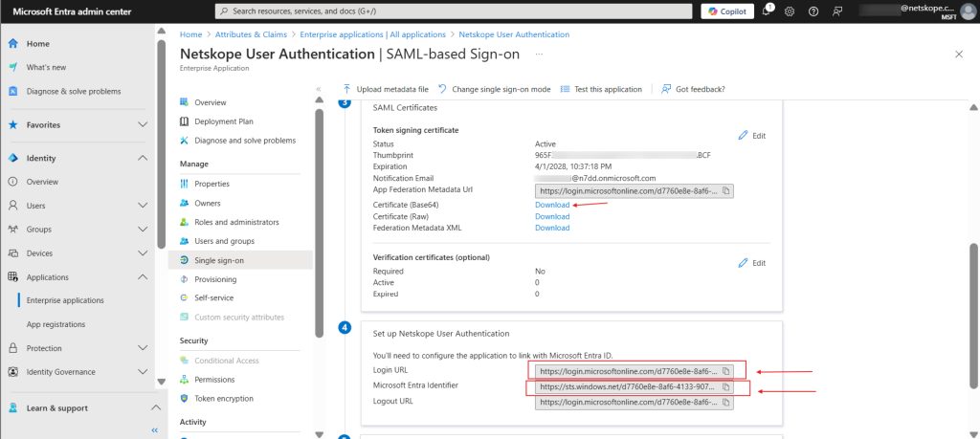Expand the Users section chevron
This screenshot has height=439, width=980.
coord(143,206)
